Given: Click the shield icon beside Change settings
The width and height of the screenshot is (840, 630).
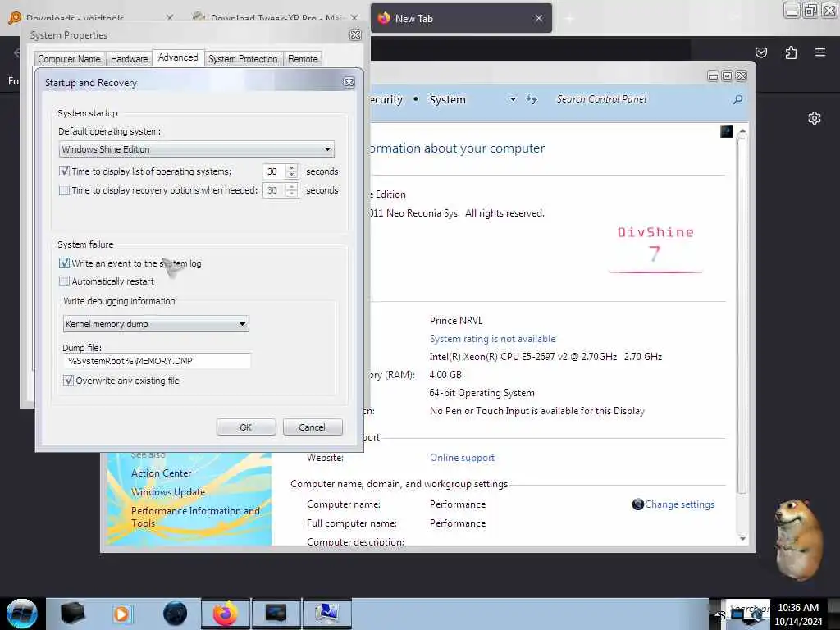Looking at the screenshot, I should pyautogui.click(x=637, y=504).
